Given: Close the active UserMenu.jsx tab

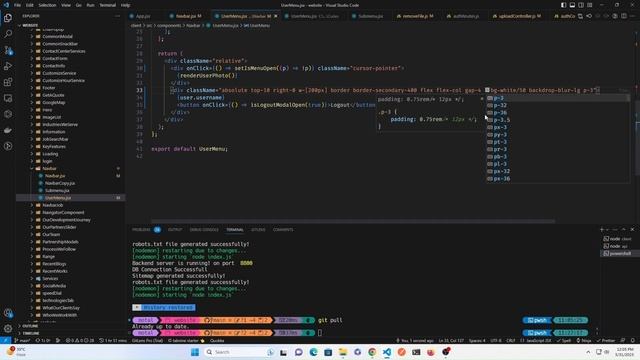Looking at the screenshot, I should pos(276,16).
